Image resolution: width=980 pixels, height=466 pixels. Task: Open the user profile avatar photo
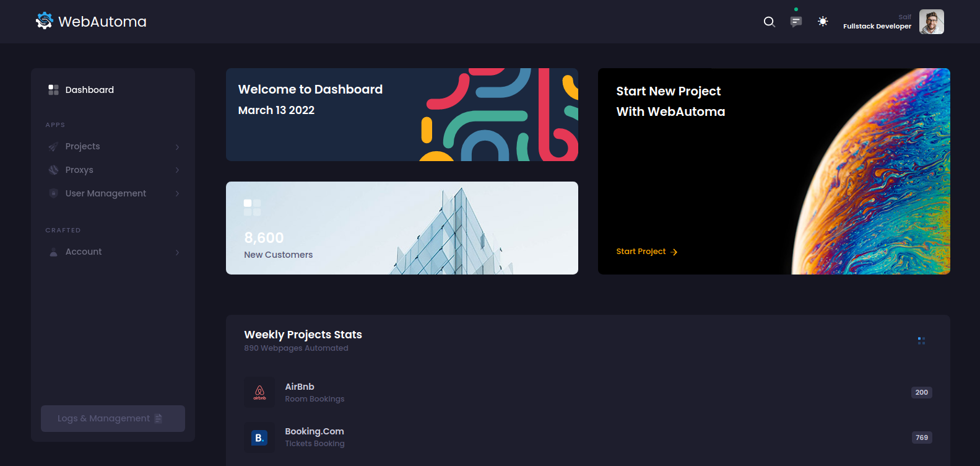click(931, 22)
